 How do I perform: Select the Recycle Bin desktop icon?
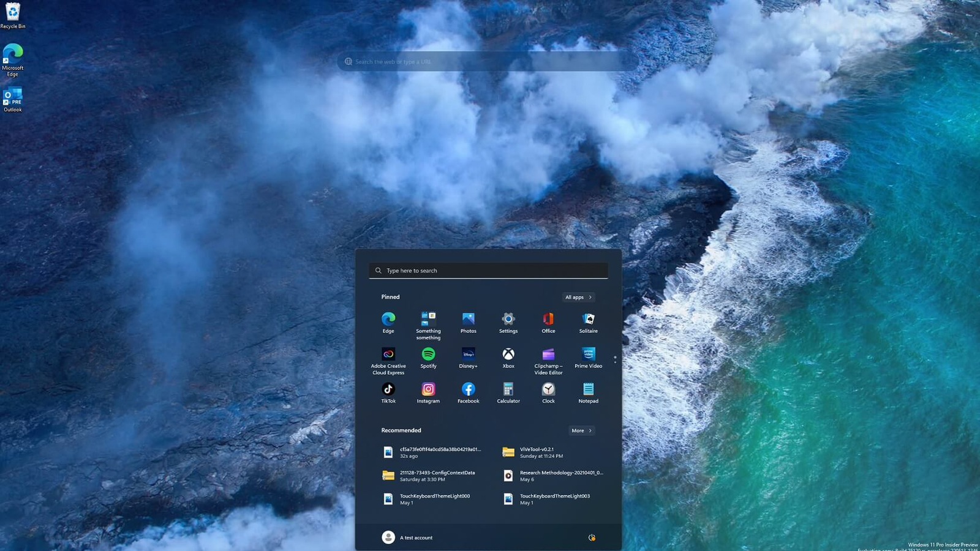(x=13, y=15)
